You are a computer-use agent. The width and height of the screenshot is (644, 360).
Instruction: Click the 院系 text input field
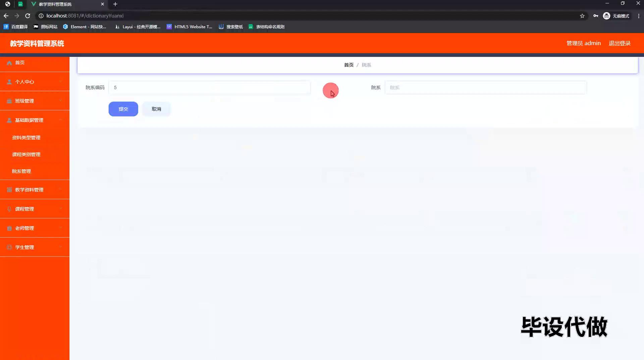[x=485, y=88]
